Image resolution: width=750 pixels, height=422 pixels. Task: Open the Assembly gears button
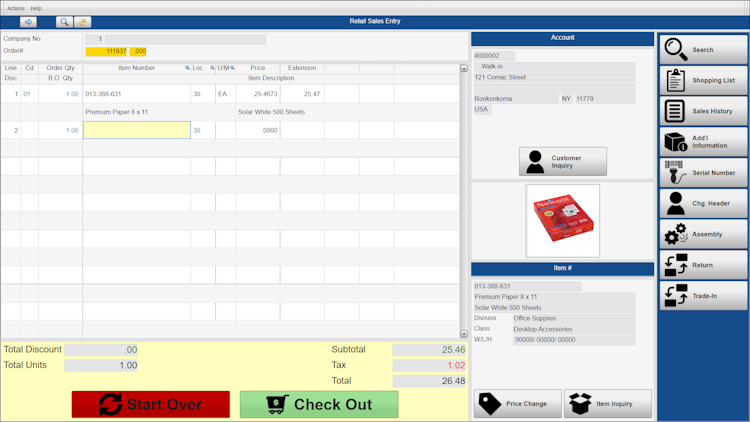pyautogui.click(x=703, y=234)
